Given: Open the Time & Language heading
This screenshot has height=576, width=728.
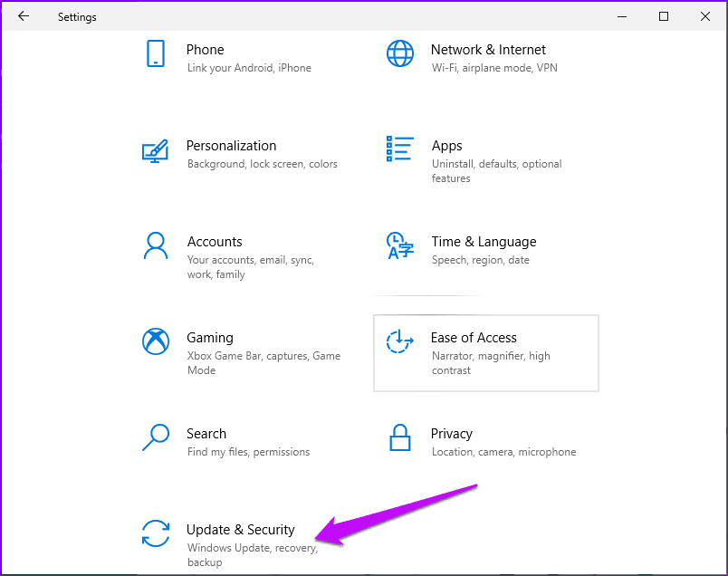Looking at the screenshot, I should point(484,242).
